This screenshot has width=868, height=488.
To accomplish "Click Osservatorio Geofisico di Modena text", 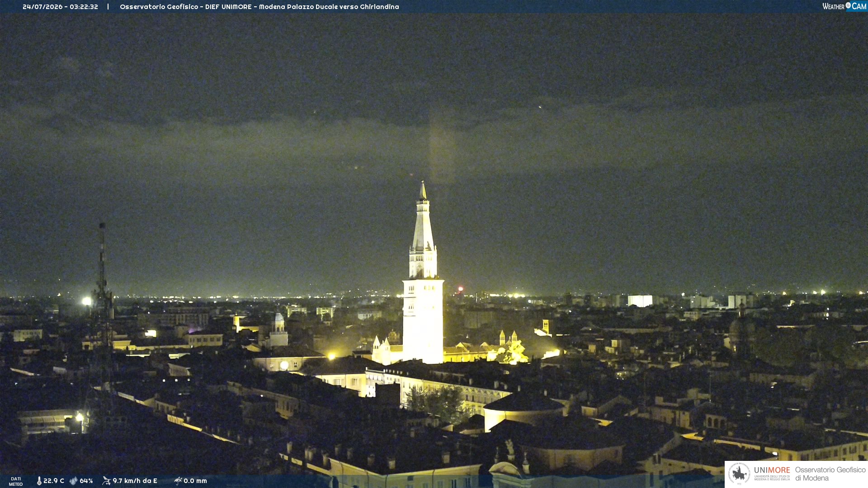I will (x=830, y=474).
